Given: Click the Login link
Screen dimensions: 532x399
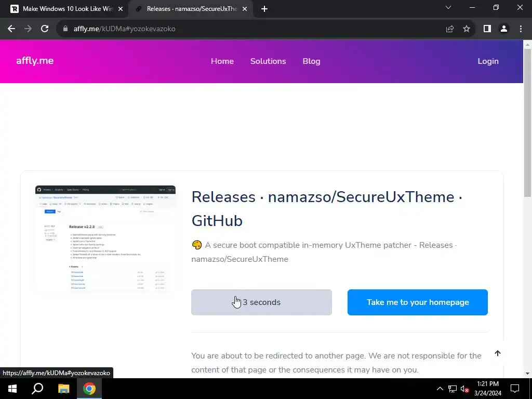Looking at the screenshot, I should point(488,61).
